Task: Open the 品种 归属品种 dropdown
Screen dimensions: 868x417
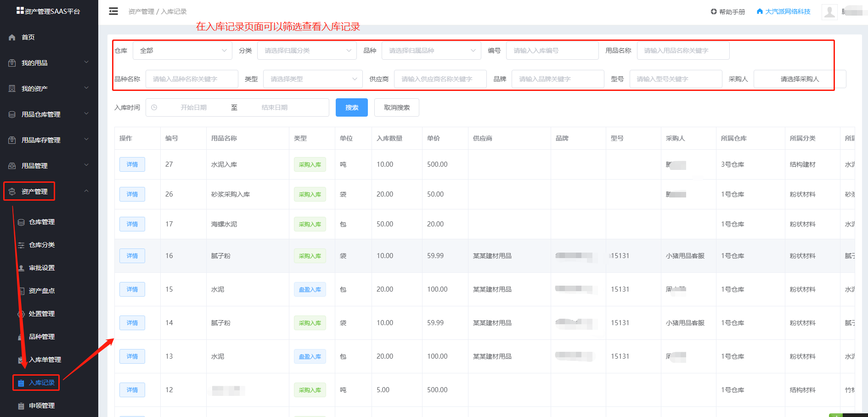Action: pyautogui.click(x=431, y=51)
